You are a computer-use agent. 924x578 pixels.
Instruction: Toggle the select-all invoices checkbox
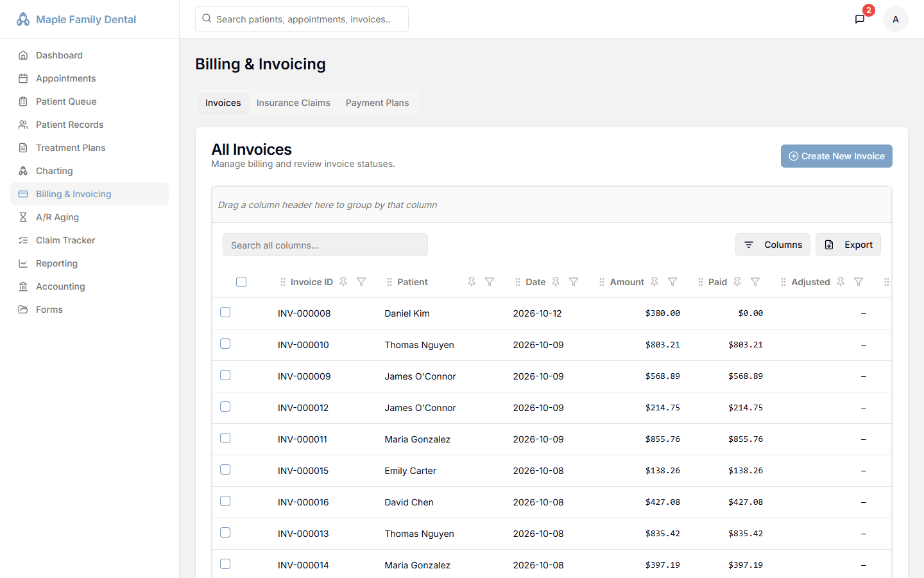[x=241, y=282]
